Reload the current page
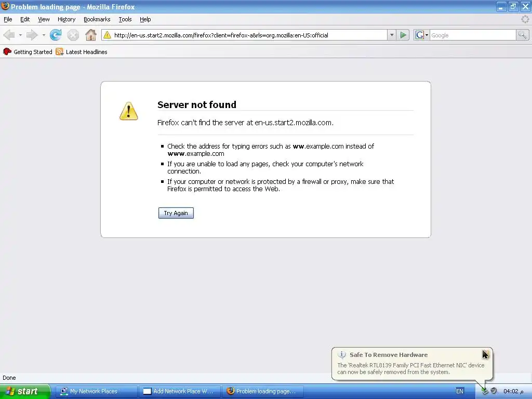The height and width of the screenshot is (399, 532). pos(55,35)
